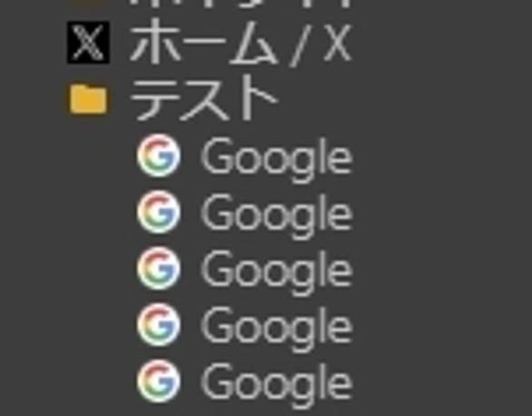Select the partially visible bookmark at top
This screenshot has width=532, height=416.
pos(241,4)
